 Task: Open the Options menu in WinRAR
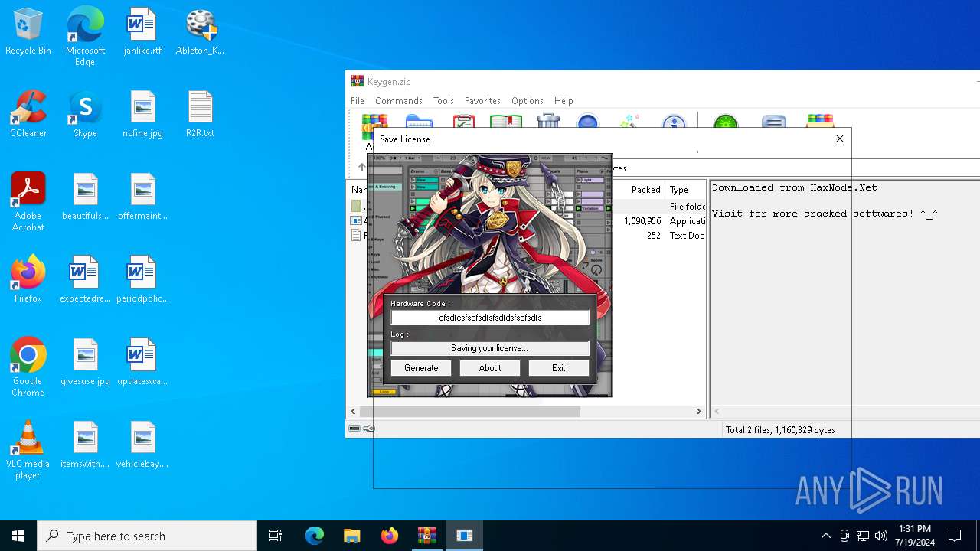tap(528, 100)
